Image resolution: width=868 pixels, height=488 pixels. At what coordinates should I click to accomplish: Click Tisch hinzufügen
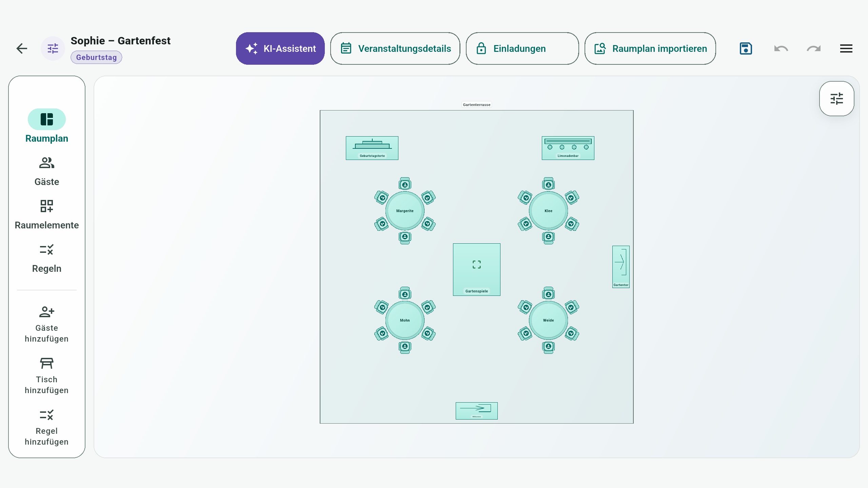pyautogui.click(x=47, y=375)
